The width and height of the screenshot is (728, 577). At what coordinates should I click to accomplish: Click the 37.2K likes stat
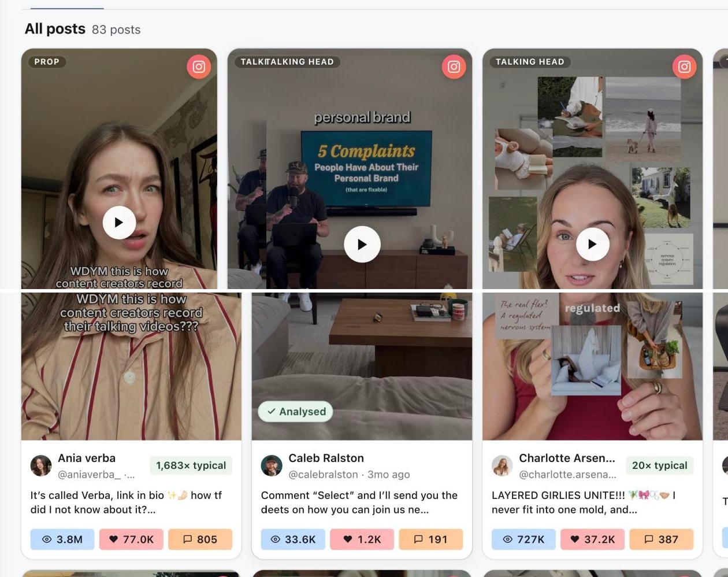[593, 539]
